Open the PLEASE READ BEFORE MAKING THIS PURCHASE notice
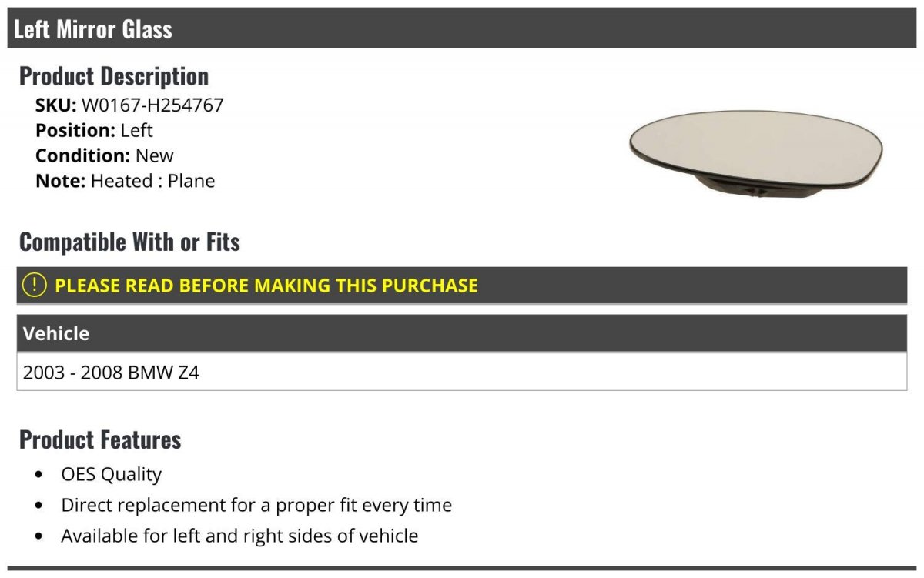The width and height of the screenshot is (924, 578). [x=266, y=286]
